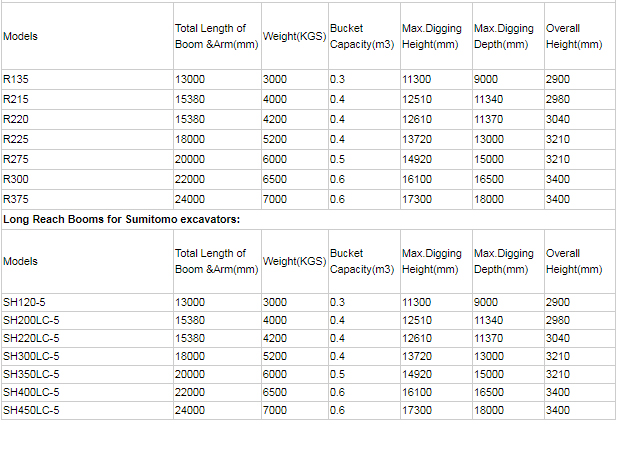This screenshot has height=456, width=620.
Task: Click R275 bucket capacity 0.5
Action: 337,159
